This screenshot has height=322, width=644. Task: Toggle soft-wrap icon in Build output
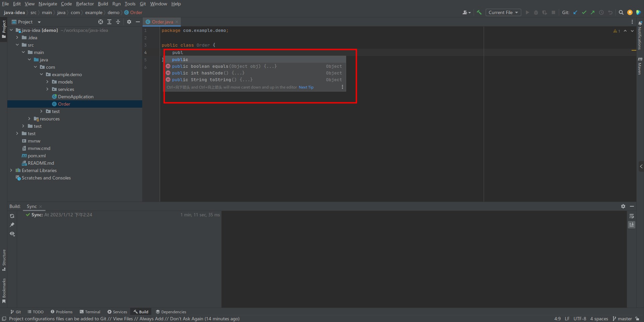pos(632,216)
